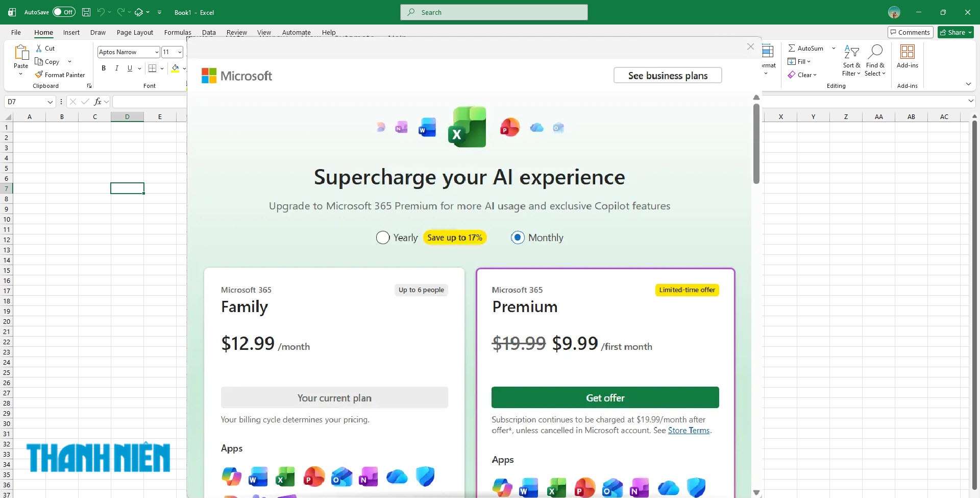Open the font size dropdown
This screenshot has height=498, width=980.
coord(180,52)
